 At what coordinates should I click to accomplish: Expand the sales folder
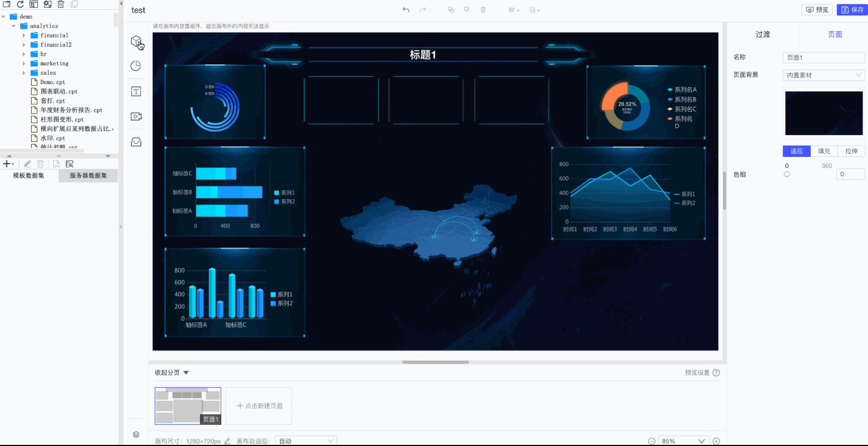pyautogui.click(x=24, y=73)
